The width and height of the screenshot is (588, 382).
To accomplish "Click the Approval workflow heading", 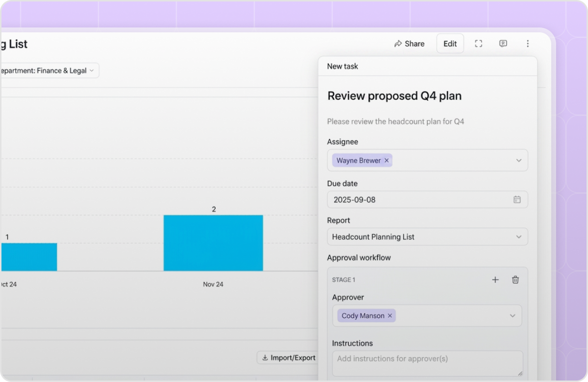I will tap(359, 258).
